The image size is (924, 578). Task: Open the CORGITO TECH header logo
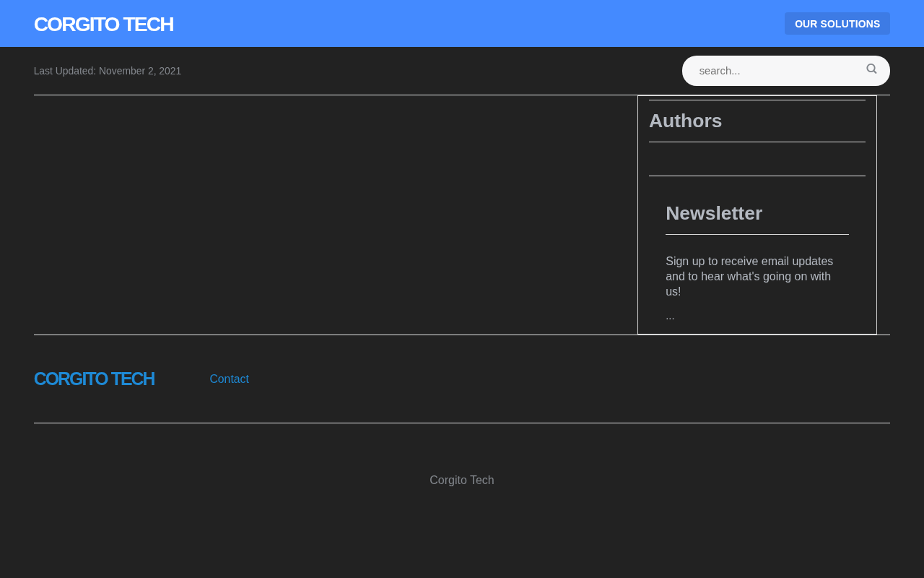tap(103, 24)
